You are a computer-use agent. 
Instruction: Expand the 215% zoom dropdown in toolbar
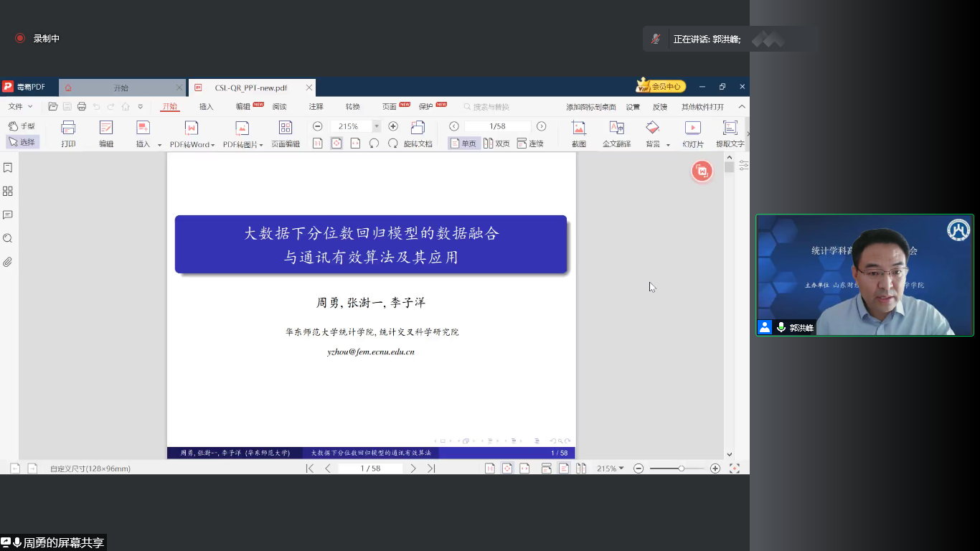pyautogui.click(x=376, y=126)
